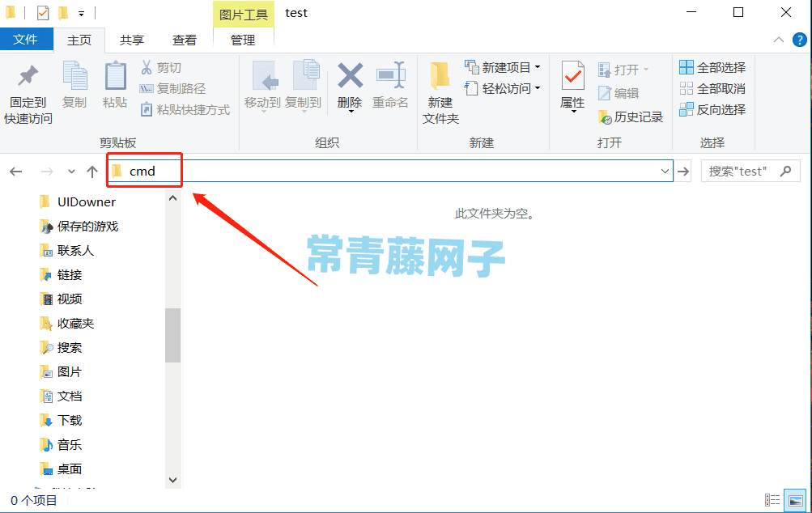812x513 pixels.
Task: Click sidebar scrollbar down arrow
Action: (173, 480)
